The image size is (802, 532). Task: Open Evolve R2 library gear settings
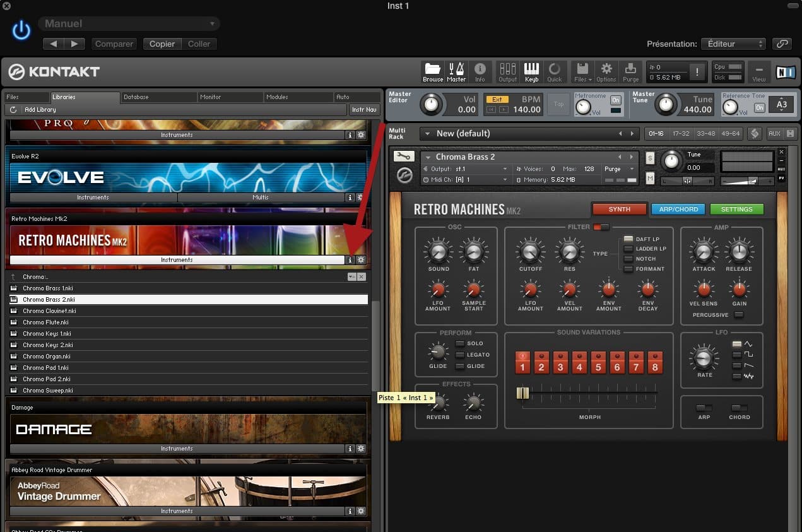point(361,198)
